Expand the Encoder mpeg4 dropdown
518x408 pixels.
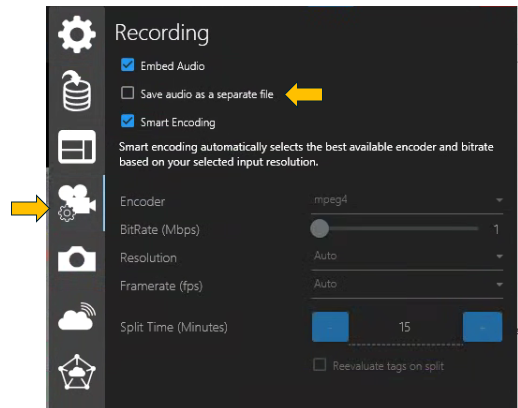point(407,200)
